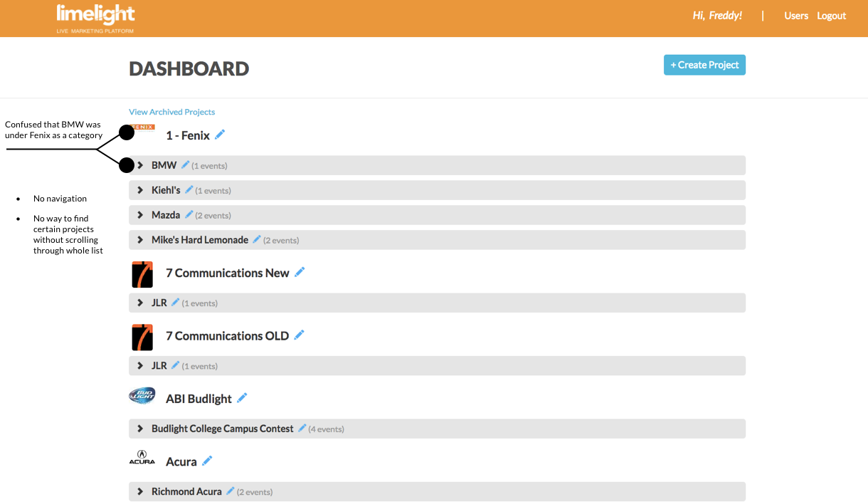Click the BMW project name
The height and width of the screenshot is (502, 868).
click(x=164, y=165)
